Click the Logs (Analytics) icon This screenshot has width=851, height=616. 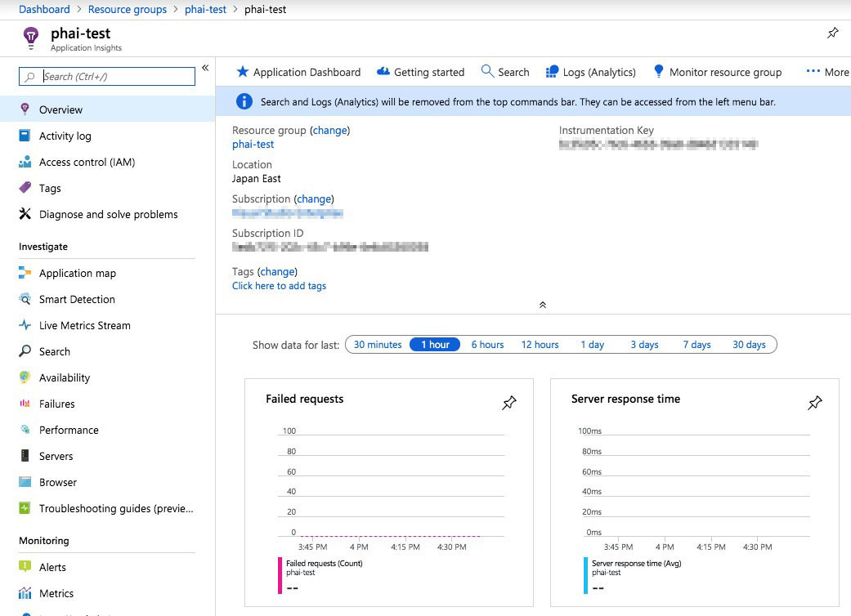tap(552, 72)
